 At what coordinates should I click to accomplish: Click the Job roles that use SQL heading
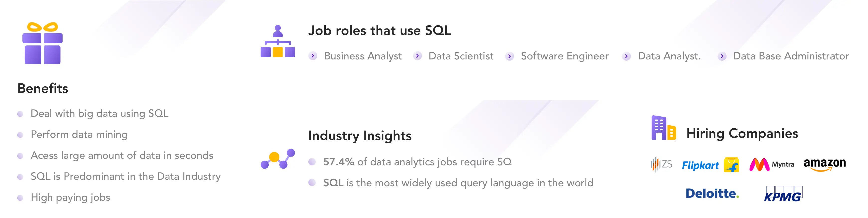379,30
